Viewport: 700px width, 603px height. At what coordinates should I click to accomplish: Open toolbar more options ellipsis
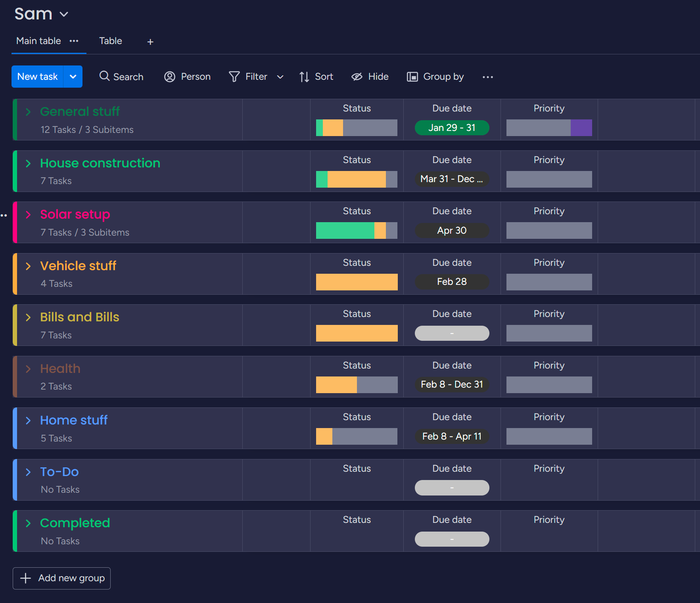[x=488, y=77]
